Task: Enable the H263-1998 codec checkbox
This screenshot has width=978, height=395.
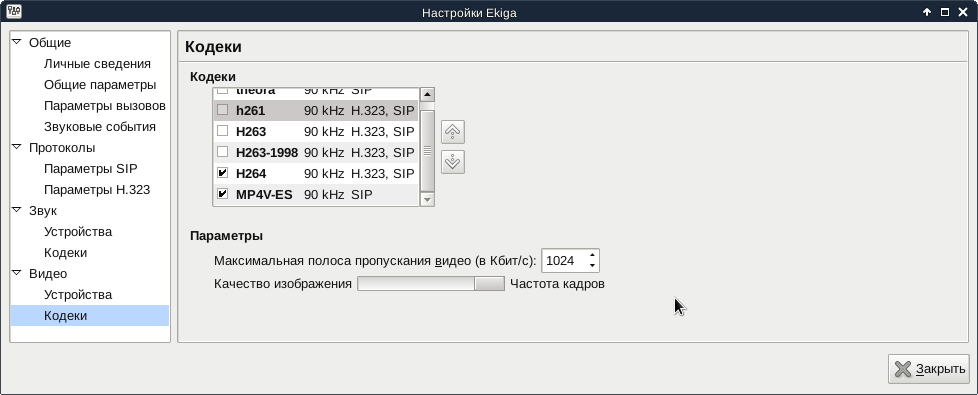Action: point(222,152)
